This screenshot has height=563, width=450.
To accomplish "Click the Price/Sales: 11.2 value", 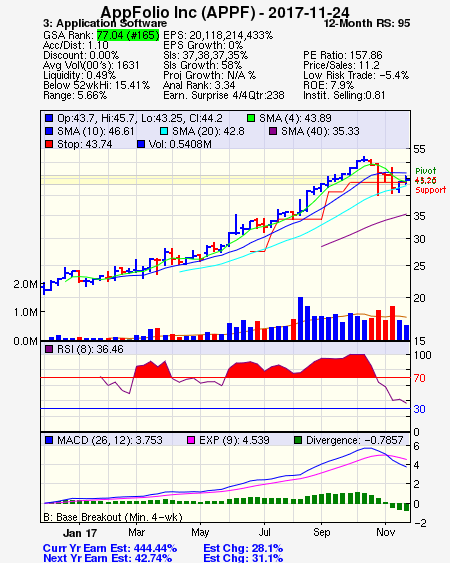I will [342, 65].
